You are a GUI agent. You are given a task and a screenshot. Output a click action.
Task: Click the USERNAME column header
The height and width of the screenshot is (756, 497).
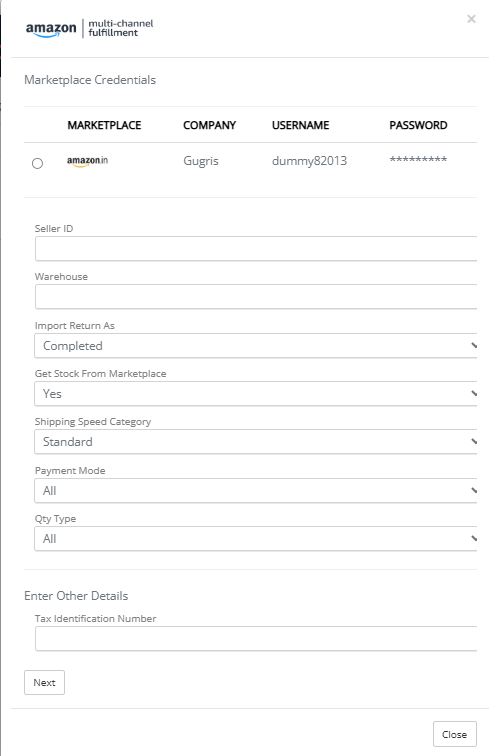point(300,125)
